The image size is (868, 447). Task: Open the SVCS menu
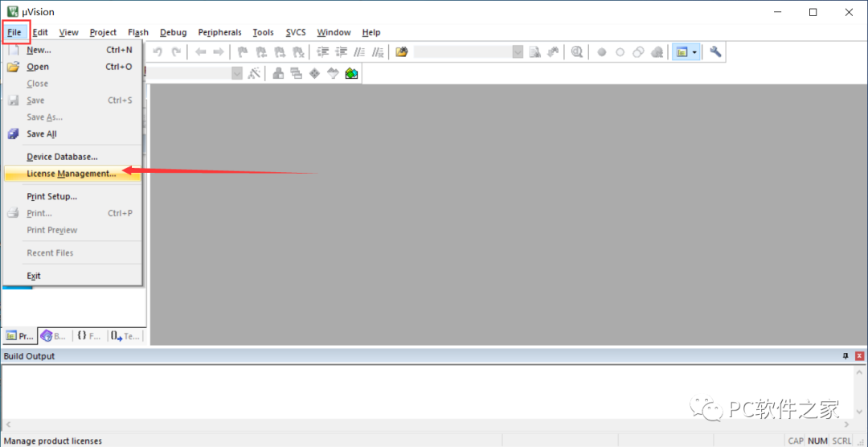point(296,32)
